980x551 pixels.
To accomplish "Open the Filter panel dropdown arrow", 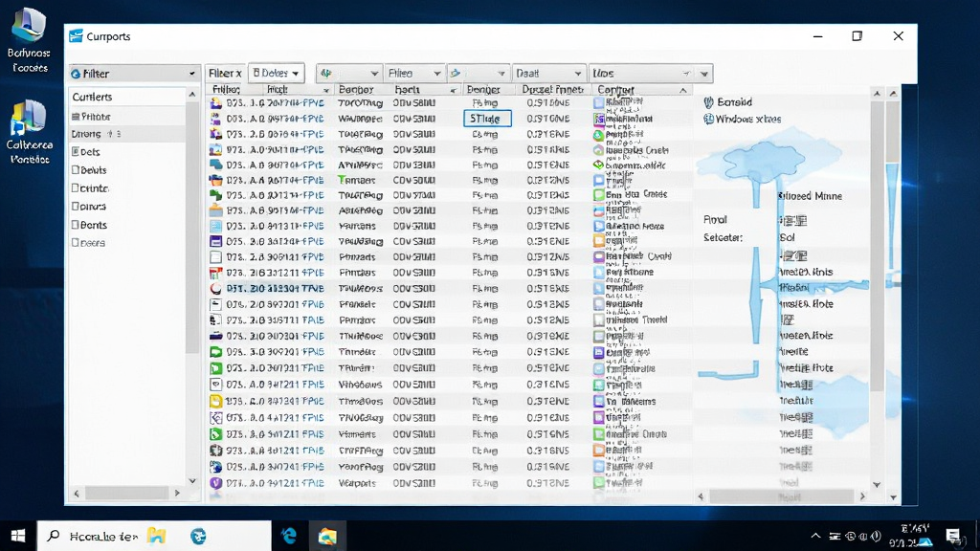I will (191, 74).
